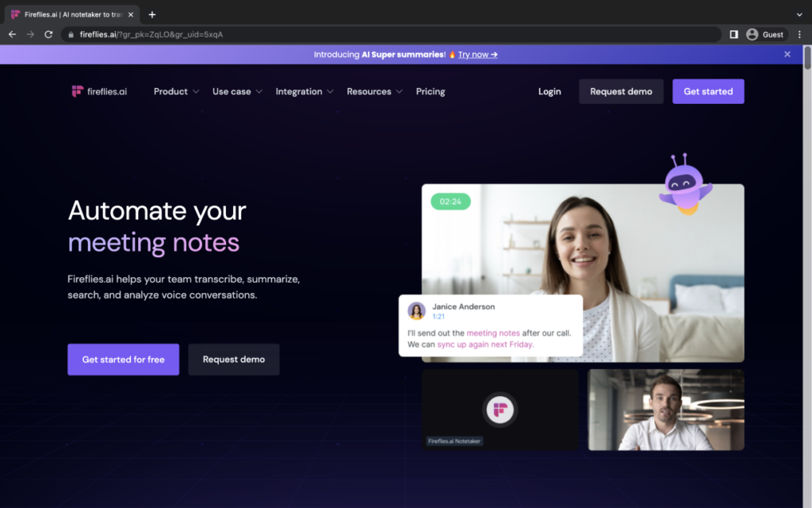Viewport: 812px width, 508px height.
Task: Click the browser back arrow
Action: [12, 34]
